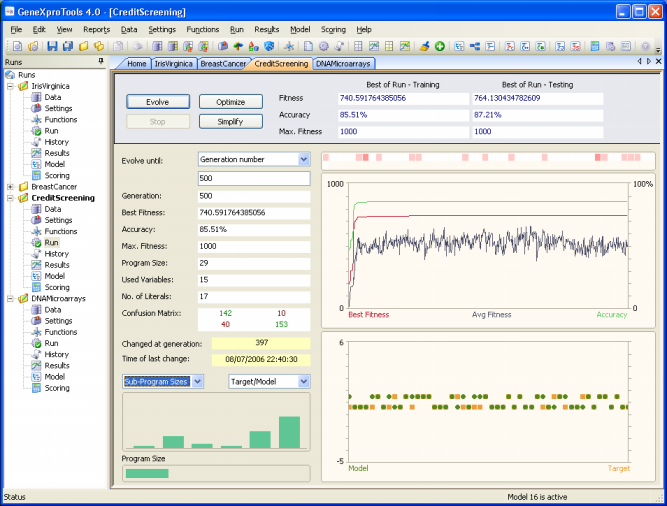
Task: Click the Evolve button
Action: [158, 102]
